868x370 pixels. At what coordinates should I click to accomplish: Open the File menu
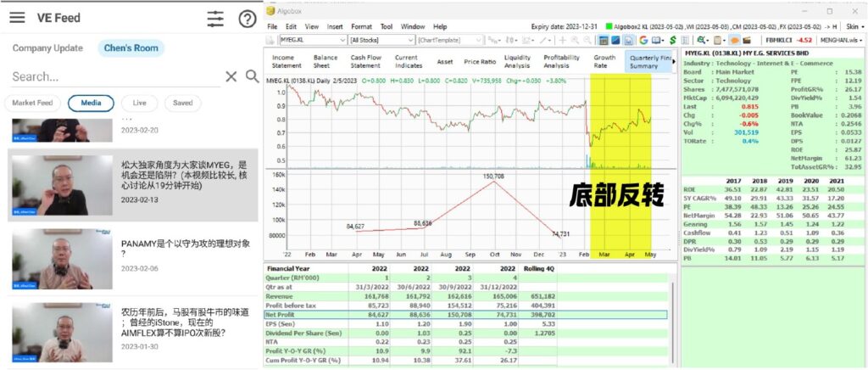click(x=272, y=26)
